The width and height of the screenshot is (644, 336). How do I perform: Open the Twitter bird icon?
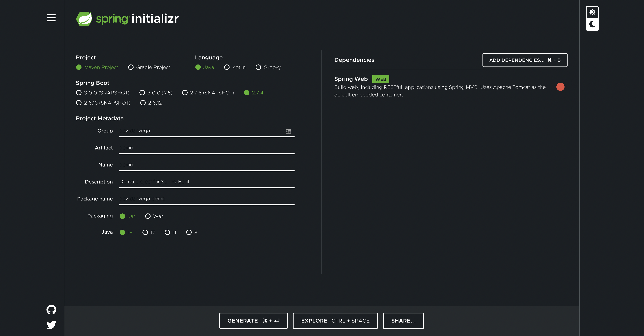pyautogui.click(x=51, y=325)
